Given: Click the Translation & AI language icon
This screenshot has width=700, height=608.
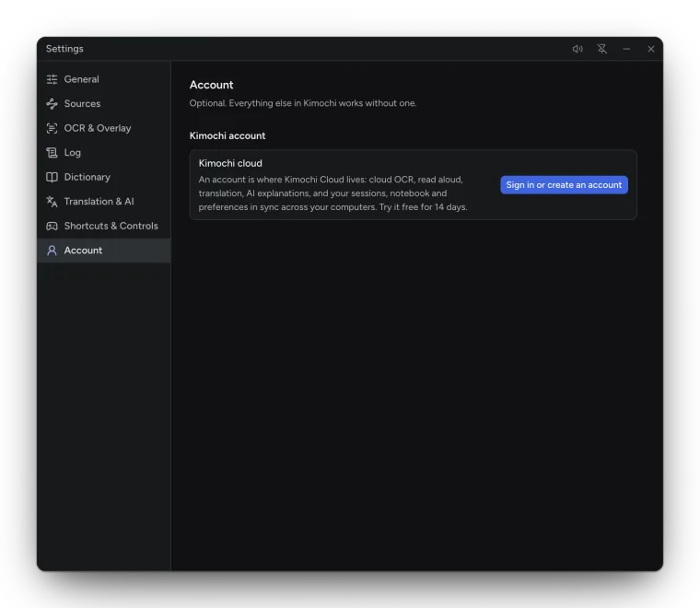Looking at the screenshot, I should coord(52,202).
